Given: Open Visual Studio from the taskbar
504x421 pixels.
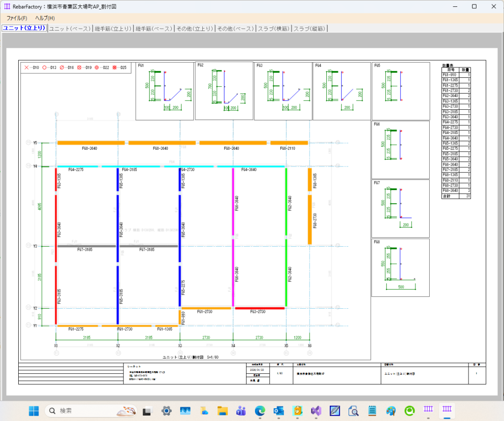Looking at the screenshot, I should pyautogui.click(x=316, y=410).
